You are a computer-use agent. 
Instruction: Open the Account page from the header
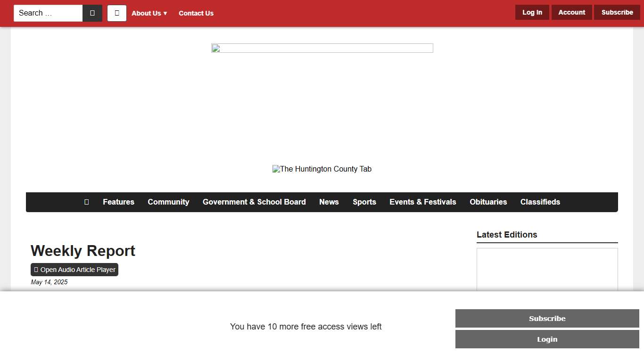click(x=571, y=13)
